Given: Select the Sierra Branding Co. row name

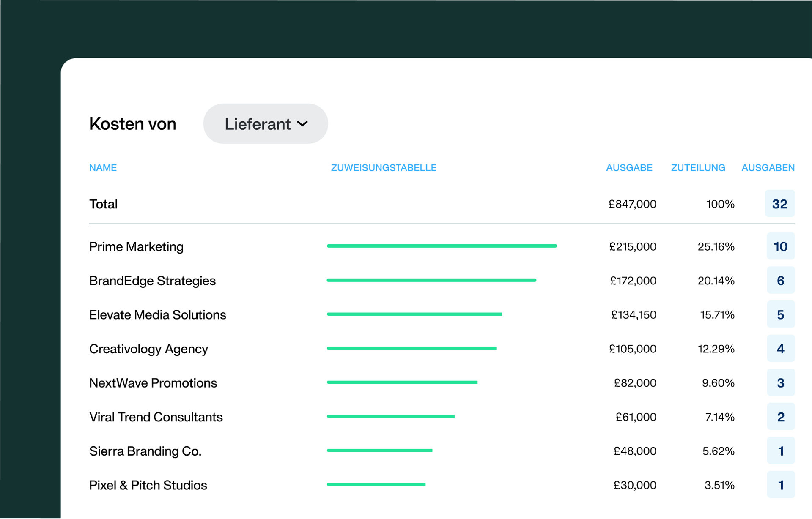Looking at the screenshot, I should tap(145, 451).
